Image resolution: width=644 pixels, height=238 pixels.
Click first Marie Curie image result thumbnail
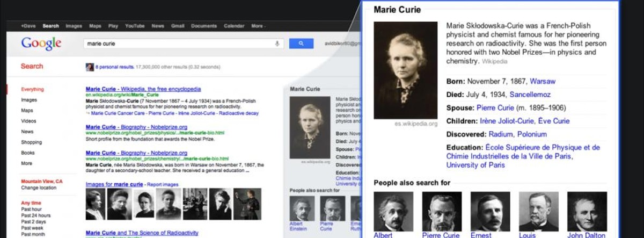95,204
